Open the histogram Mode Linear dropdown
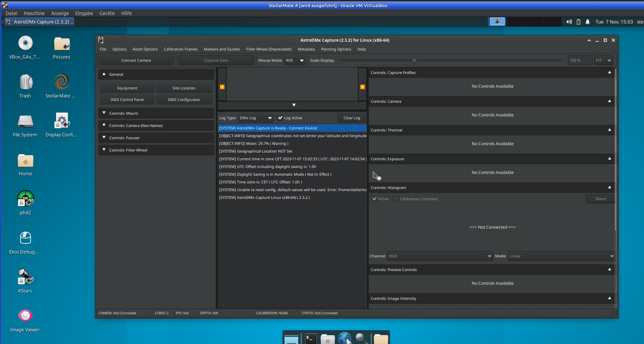This screenshot has height=344, width=644. [x=561, y=256]
